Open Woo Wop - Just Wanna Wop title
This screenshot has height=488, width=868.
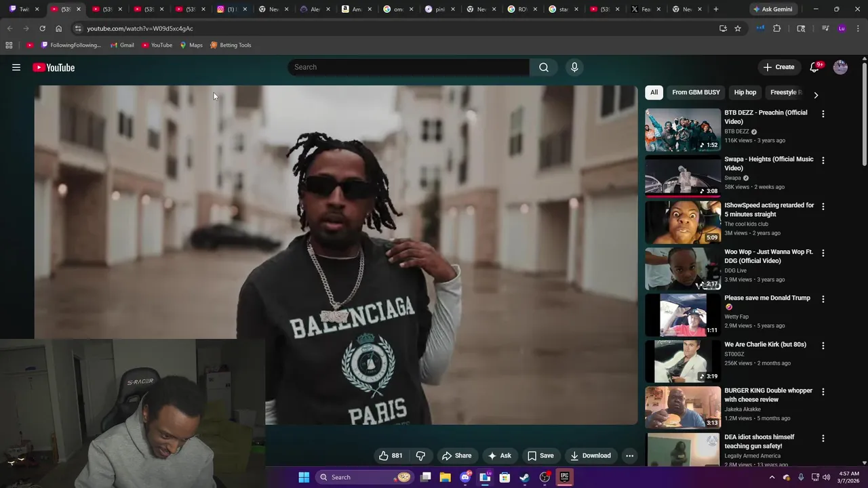[768, 256]
